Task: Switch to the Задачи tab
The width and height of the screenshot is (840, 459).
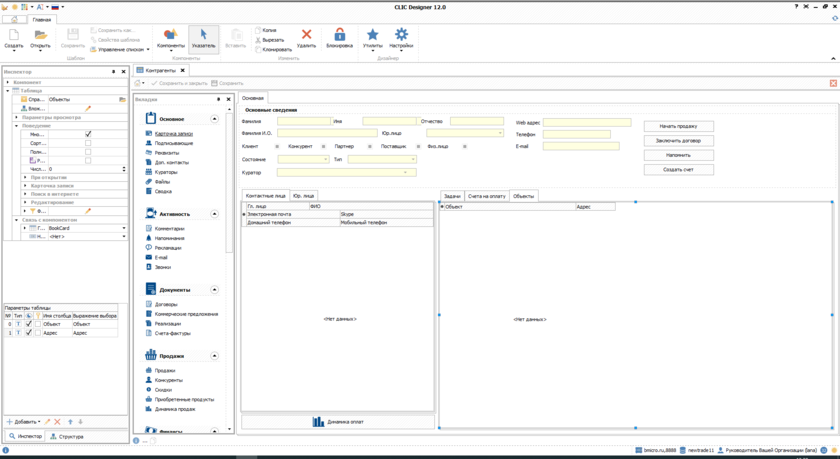Action: [x=452, y=196]
